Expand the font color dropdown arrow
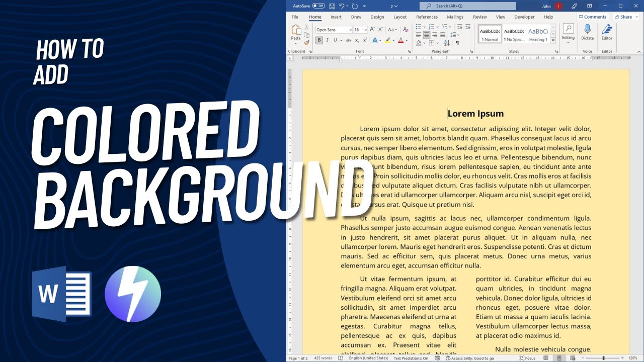Image resolution: width=644 pixels, height=362 pixels. pos(407,40)
